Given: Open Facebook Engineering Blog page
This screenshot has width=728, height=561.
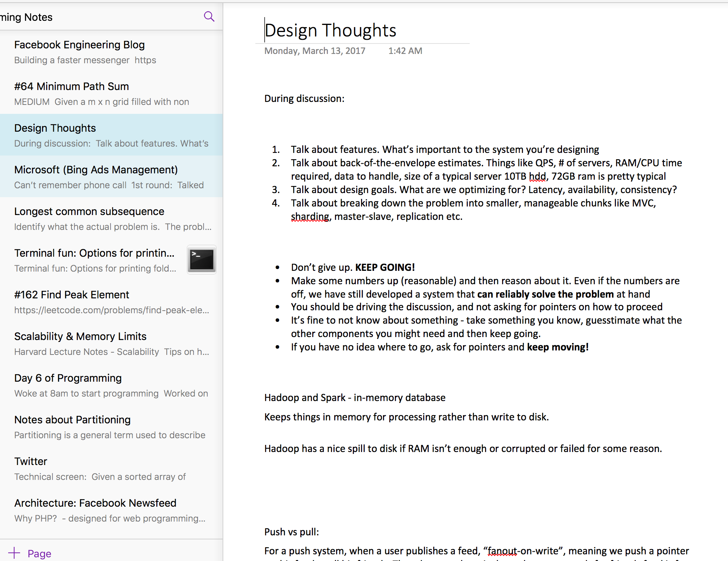Looking at the screenshot, I should coord(79,45).
